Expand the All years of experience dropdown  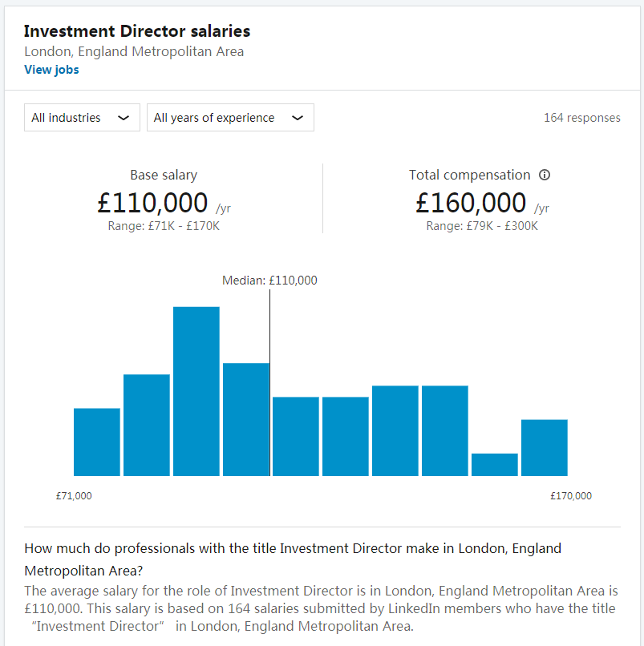(229, 118)
